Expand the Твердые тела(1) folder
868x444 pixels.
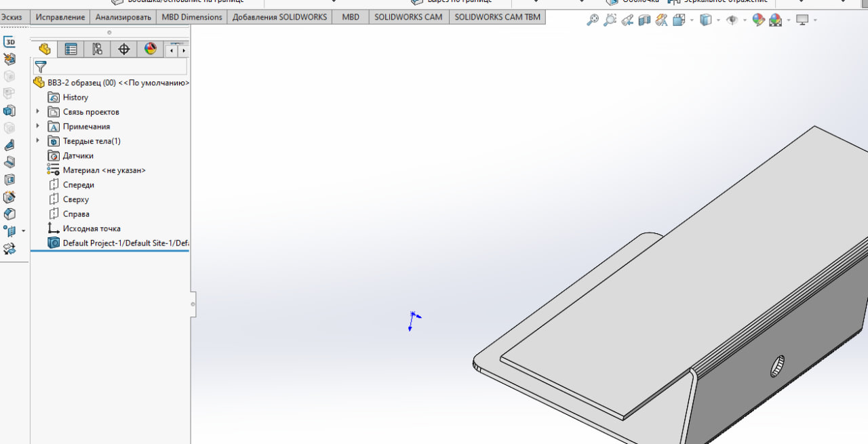[38, 141]
